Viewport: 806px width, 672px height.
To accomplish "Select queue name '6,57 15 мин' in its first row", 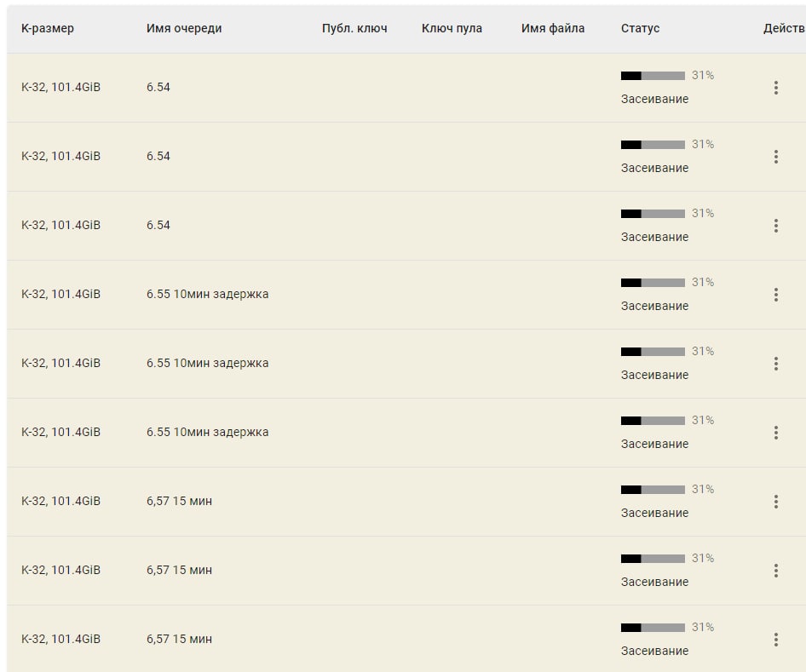I will [x=179, y=501].
